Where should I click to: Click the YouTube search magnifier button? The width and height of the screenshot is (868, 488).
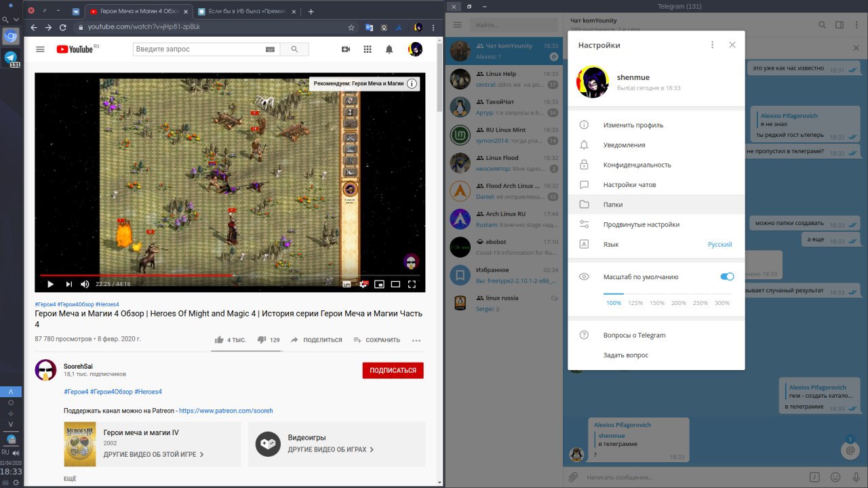[294, 49]
